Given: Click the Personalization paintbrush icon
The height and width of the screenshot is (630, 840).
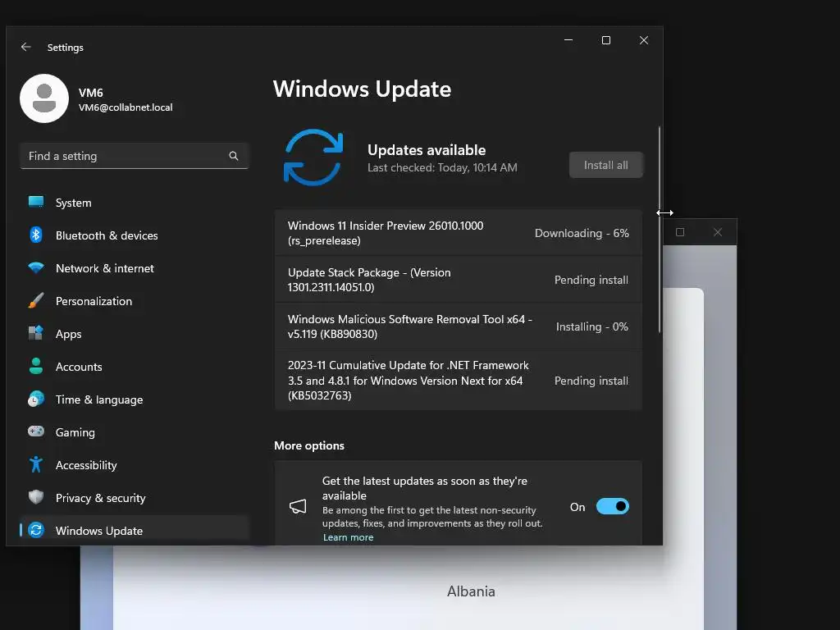Looking at the screenshot, I should (x=36, y=300).
